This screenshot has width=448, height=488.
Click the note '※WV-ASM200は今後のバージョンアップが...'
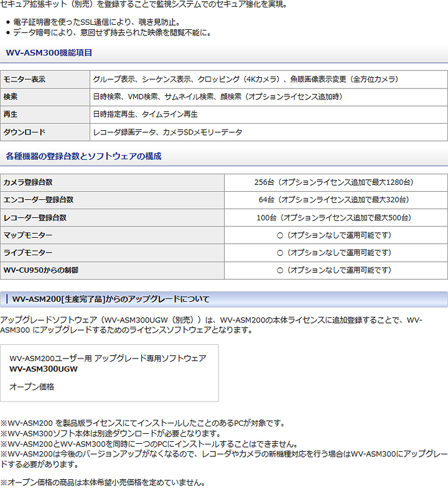(x=224, y=459)
